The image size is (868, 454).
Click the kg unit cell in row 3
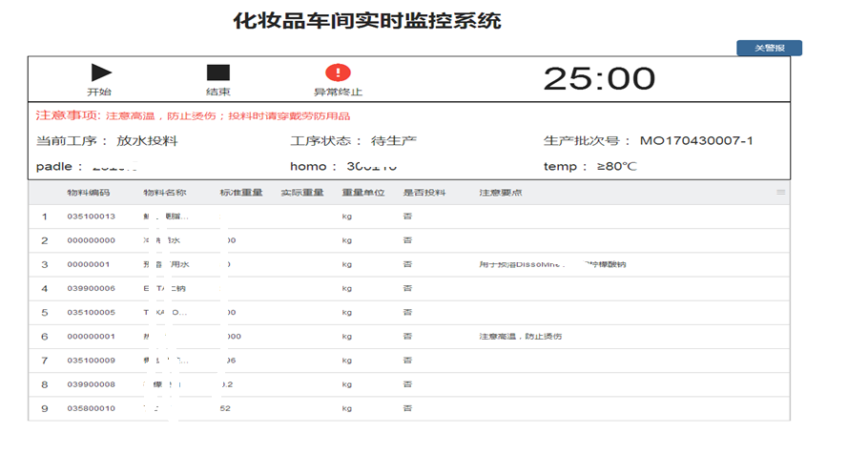pos(347,264)
